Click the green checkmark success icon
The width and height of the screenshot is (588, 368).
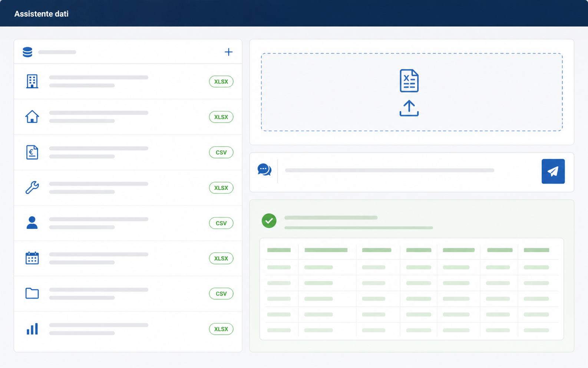click(269, 221)
